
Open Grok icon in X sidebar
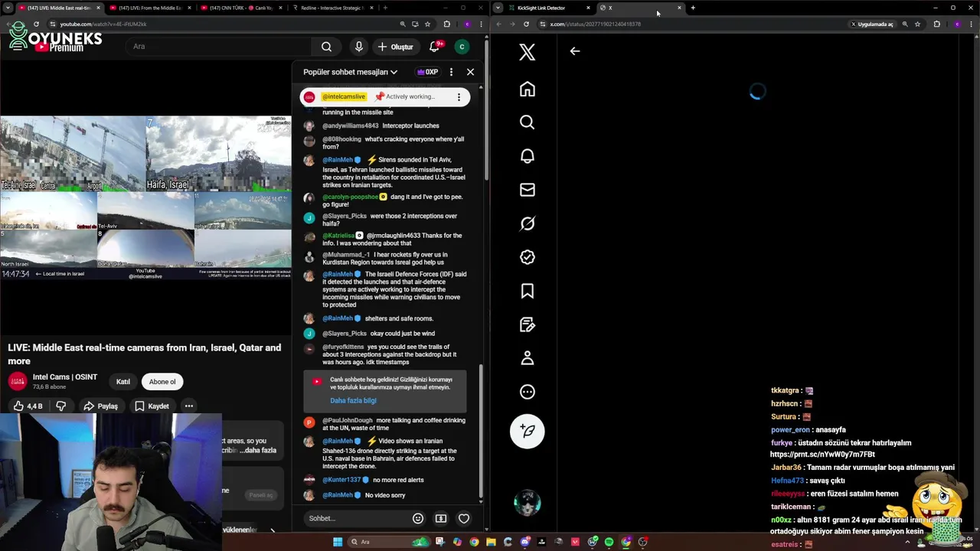click(x=527, y=223)
